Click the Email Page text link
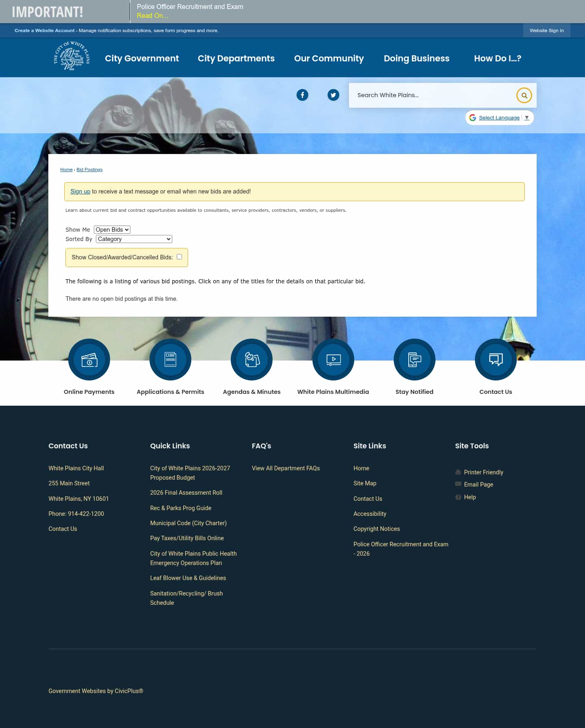The height and width of the screenshot is (728, 585). coord(479,485)
